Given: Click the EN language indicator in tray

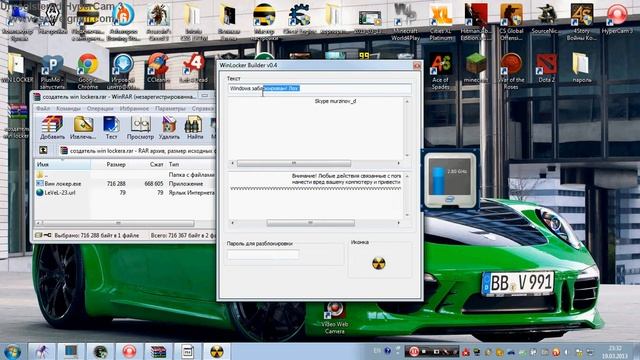Looking at the screenshot, I should [377, 351].
